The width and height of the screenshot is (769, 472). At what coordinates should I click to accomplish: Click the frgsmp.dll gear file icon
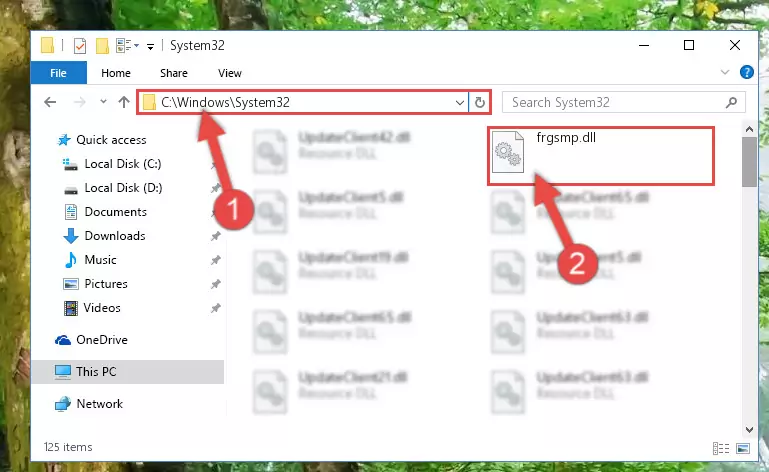[x=508, y=152]
